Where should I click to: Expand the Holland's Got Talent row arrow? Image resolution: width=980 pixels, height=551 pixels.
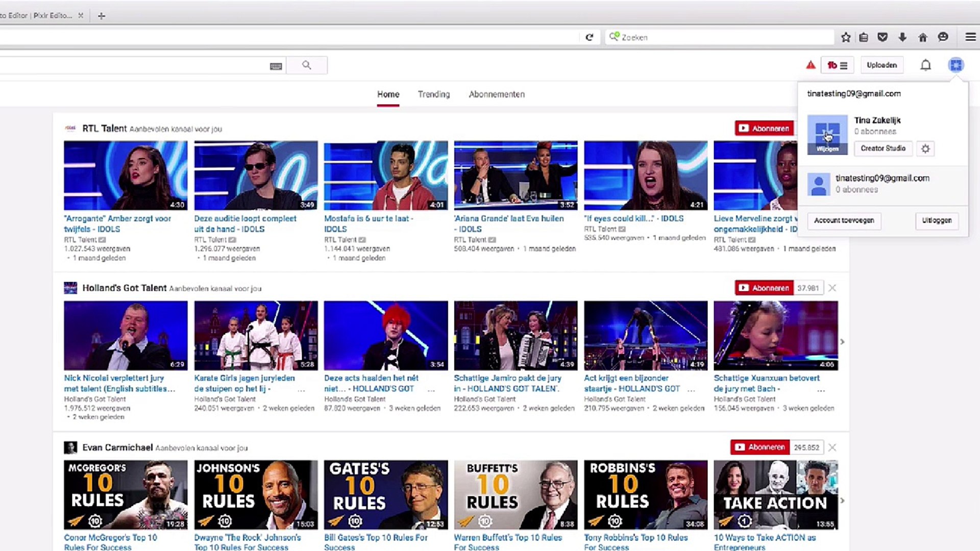(842, 342)
